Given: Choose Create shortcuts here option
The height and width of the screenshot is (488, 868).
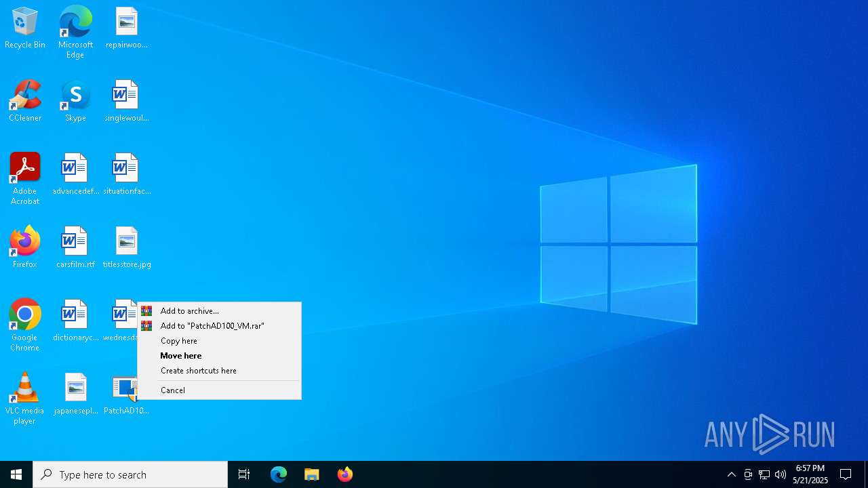Looking at the screenshot, I should click(x=219, y=371).
